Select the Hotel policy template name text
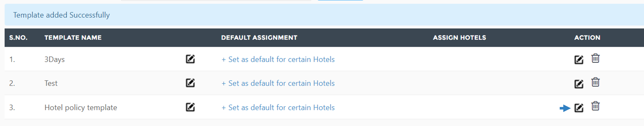Screen dimensions: 644x126 81,107
